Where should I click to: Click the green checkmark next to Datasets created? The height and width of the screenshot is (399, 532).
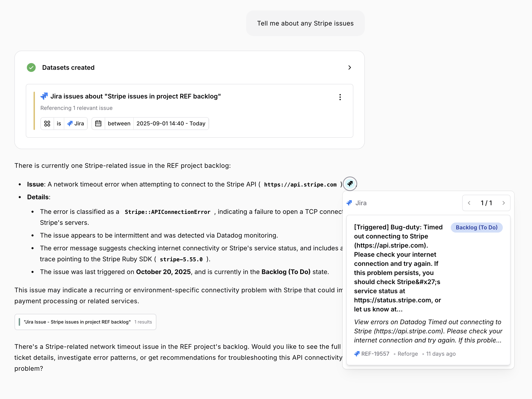[x=31, y=67]
